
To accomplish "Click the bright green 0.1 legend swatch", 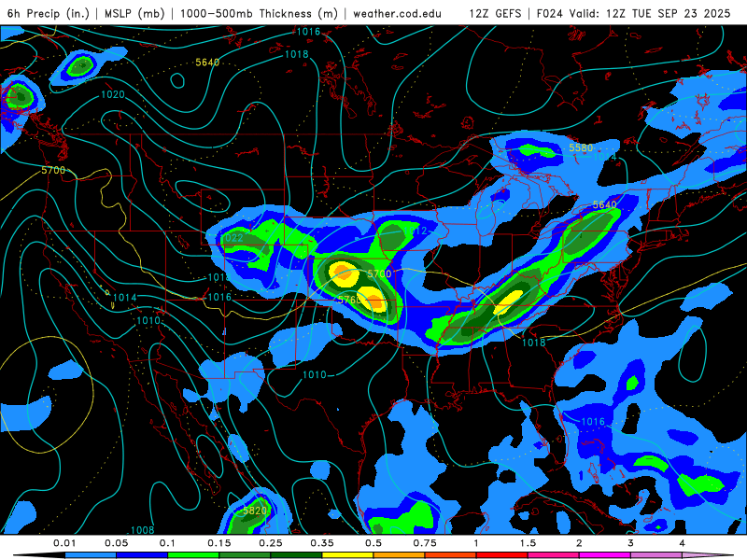I will point(193,555).
